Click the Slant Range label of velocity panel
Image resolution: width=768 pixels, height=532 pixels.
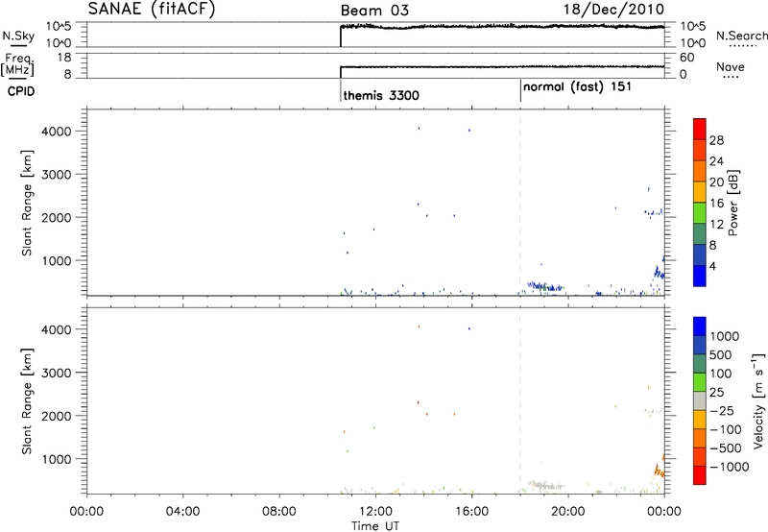click(27, 400)
